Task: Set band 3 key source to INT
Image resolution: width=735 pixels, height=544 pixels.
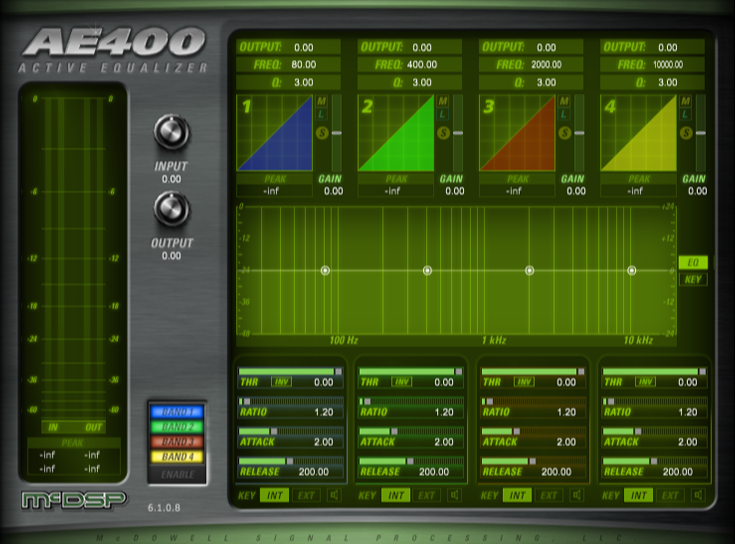Action: click(x=517, y=495)
